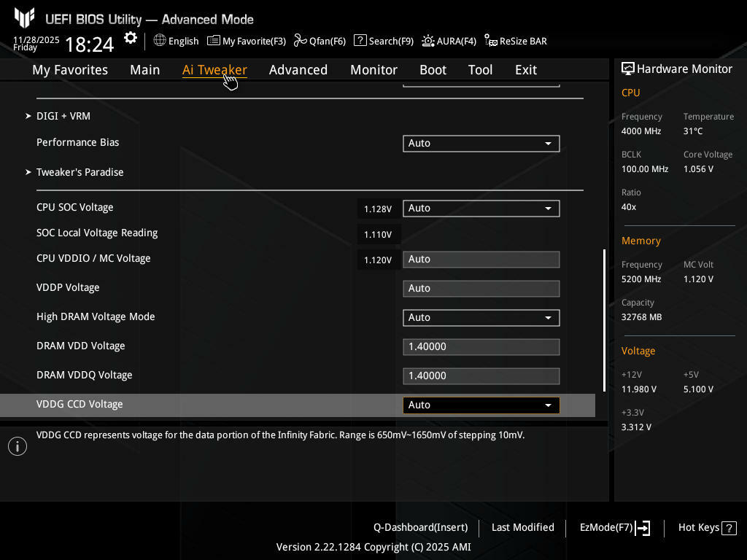Switch to EzMode via the exit arrow icon
This screenshot has height=560, width=747.
pyautogui.click(x=643, y=528)
